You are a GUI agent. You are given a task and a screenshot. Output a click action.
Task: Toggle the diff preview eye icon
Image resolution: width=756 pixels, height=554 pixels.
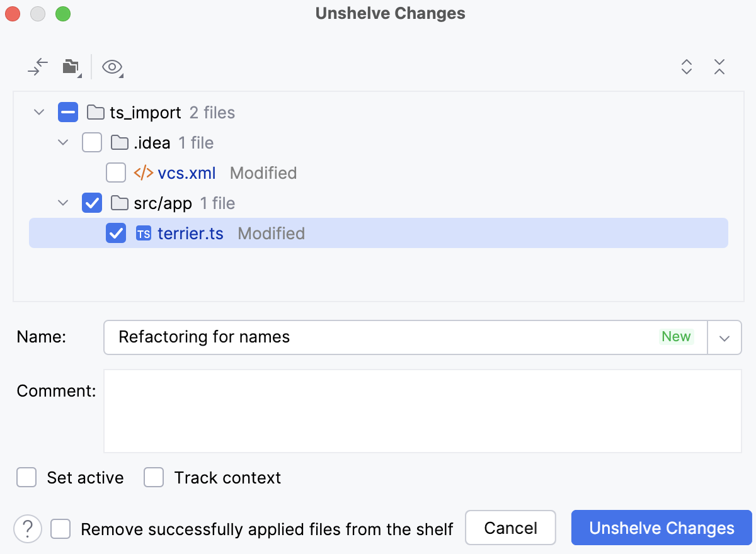(112, 67)
